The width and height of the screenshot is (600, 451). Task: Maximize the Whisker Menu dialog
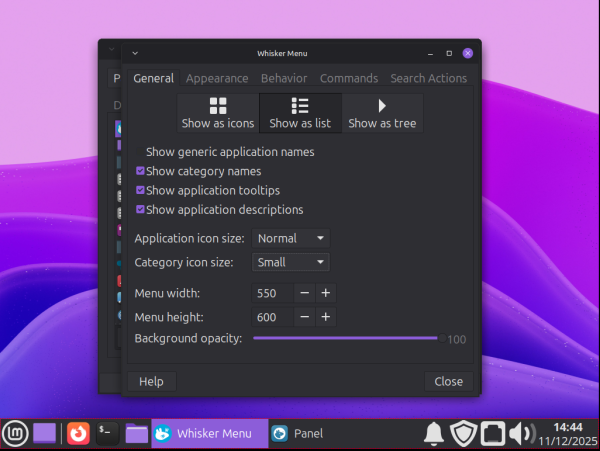[x=449, y=54]
